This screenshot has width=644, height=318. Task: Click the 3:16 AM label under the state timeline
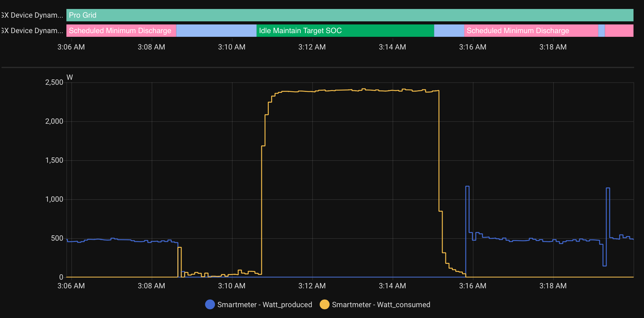473,47
